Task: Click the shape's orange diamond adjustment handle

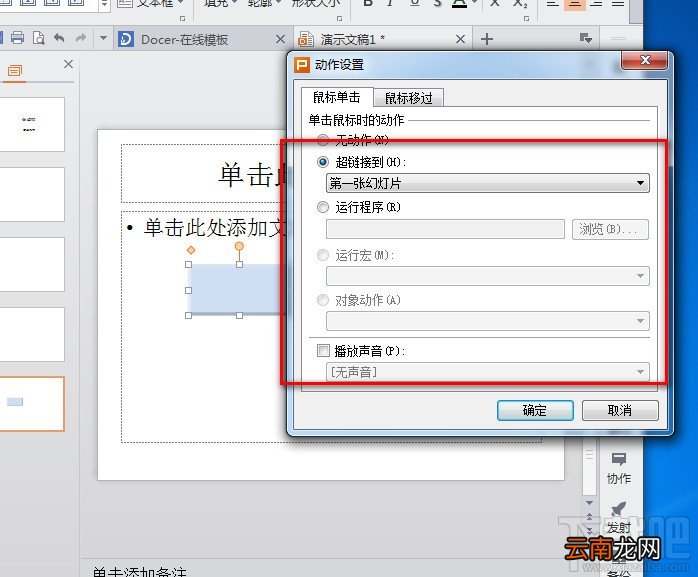Action: (191, 250)
